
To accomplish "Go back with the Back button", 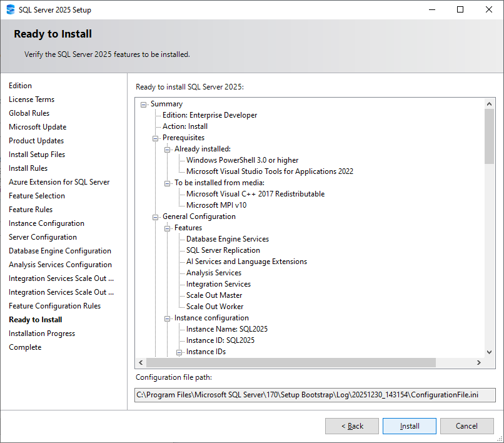I will 352,426.
